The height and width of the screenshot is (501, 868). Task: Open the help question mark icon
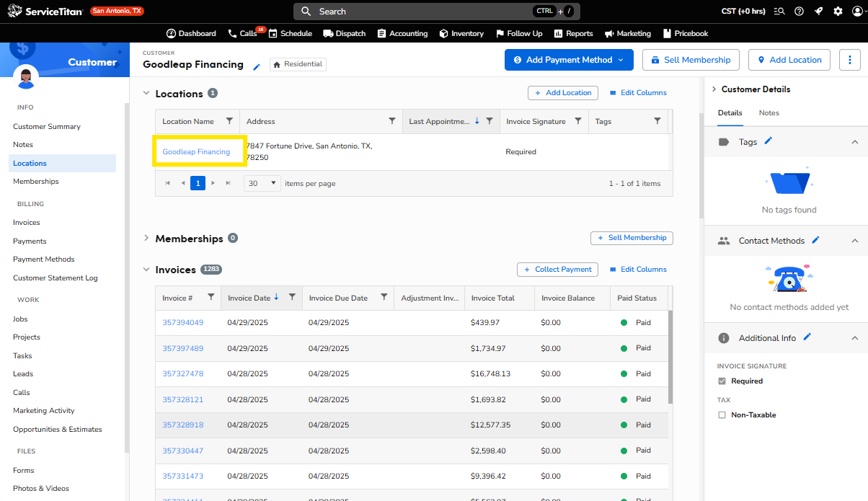[799, 11]
